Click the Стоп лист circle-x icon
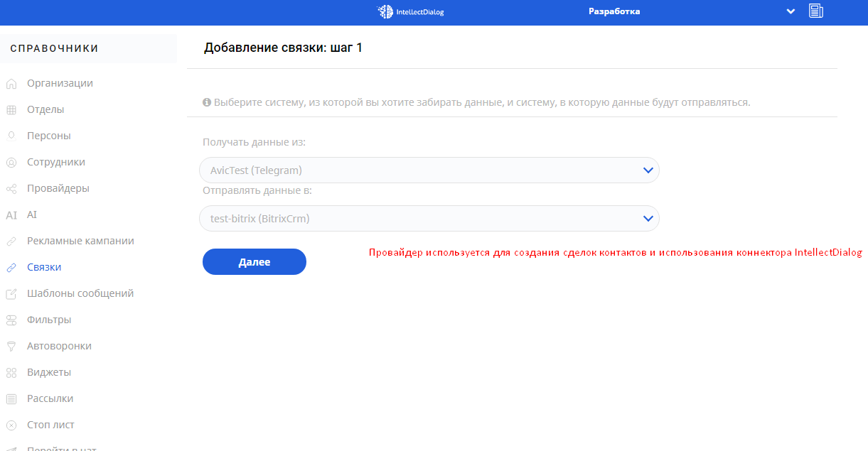The image size is (868, 451). (11, 425)
